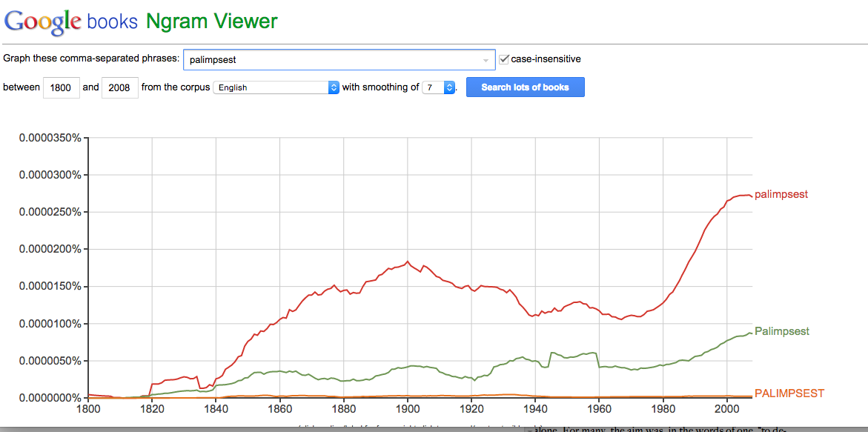Open the smoothing value dropdown
The image size is (868, 432).
pyautogui.click(x=439, y=87)
